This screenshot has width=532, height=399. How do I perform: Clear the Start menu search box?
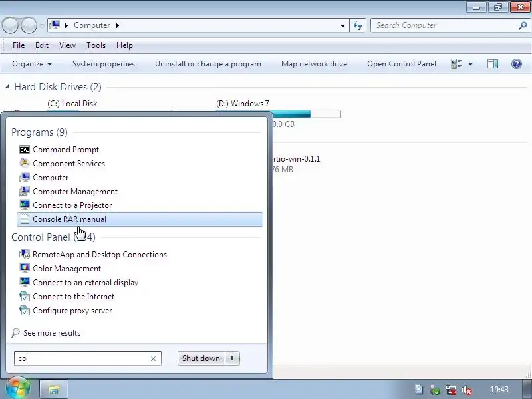point(153,358)
